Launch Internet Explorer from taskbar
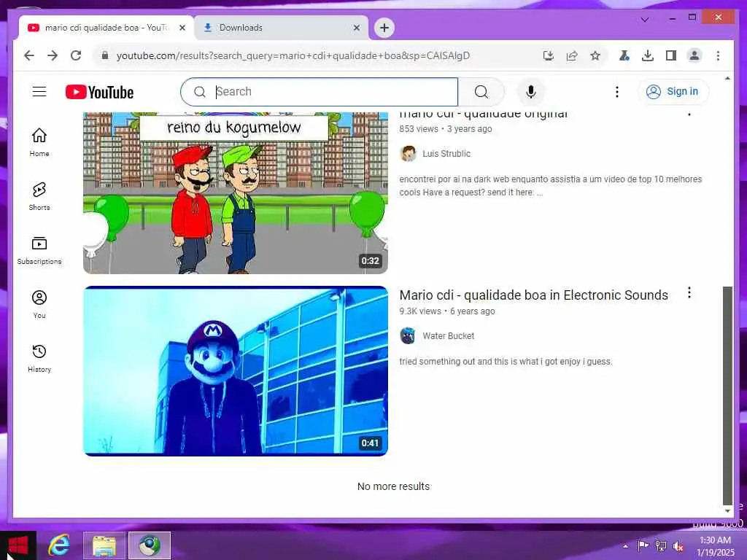This screenshot has height=560, width=747. [x=59, y=545]
